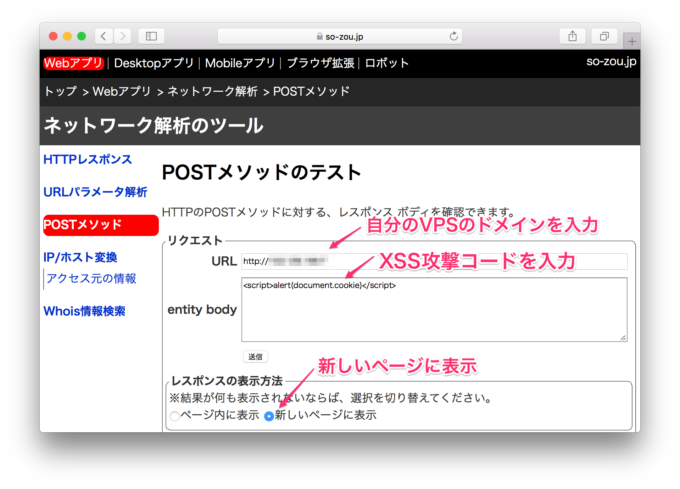
Task: Open the Share icon in toolbar
Action: point(573,36)
